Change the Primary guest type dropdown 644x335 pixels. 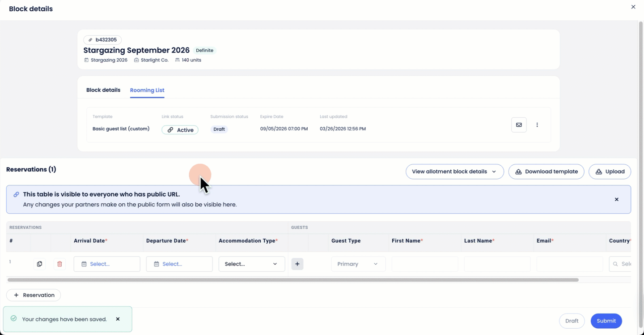[358, 264]
